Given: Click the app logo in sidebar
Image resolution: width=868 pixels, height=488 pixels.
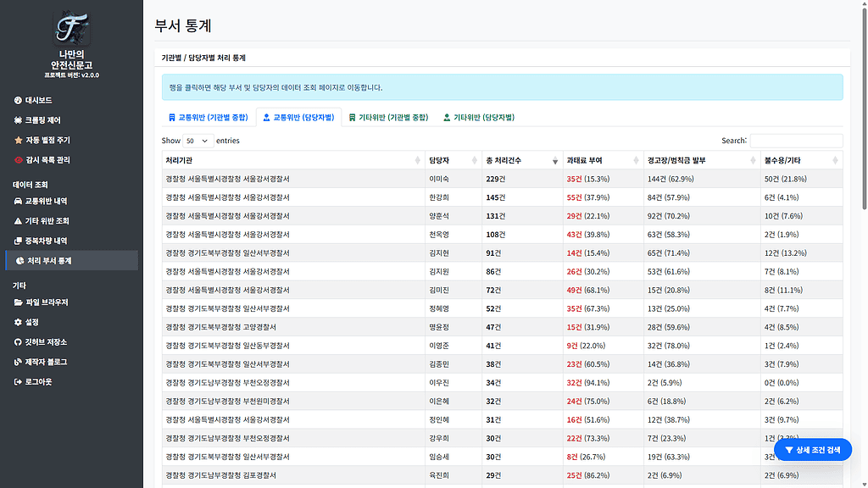Looking at the screenshot, I should (72, 28).
